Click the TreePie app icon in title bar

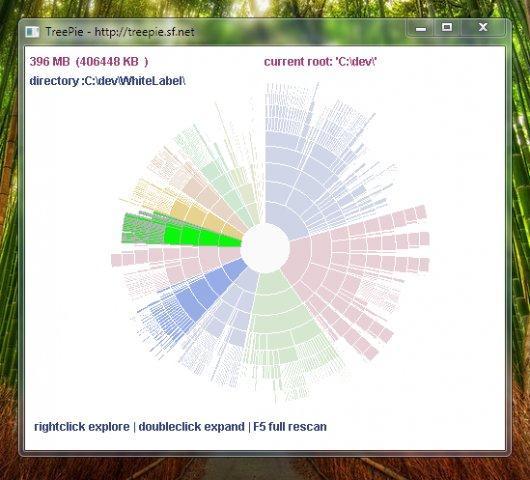coord(32,32)
